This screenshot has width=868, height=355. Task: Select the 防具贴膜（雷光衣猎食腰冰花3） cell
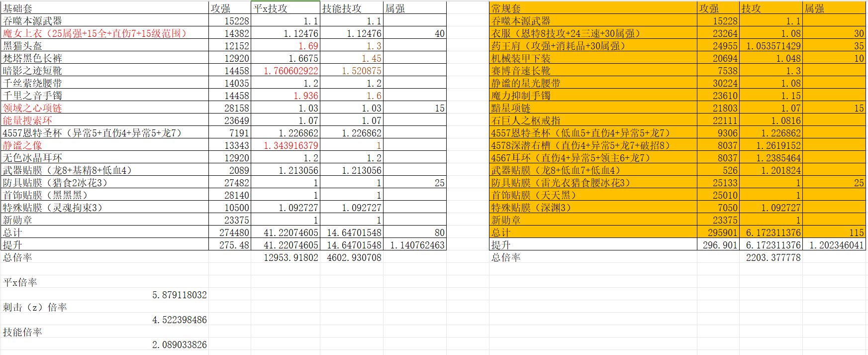tap(593, 183)
